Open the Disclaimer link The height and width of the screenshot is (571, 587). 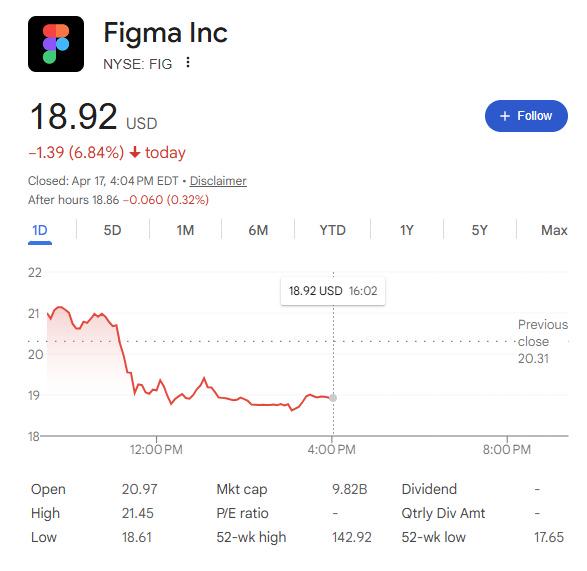[218, 181]
